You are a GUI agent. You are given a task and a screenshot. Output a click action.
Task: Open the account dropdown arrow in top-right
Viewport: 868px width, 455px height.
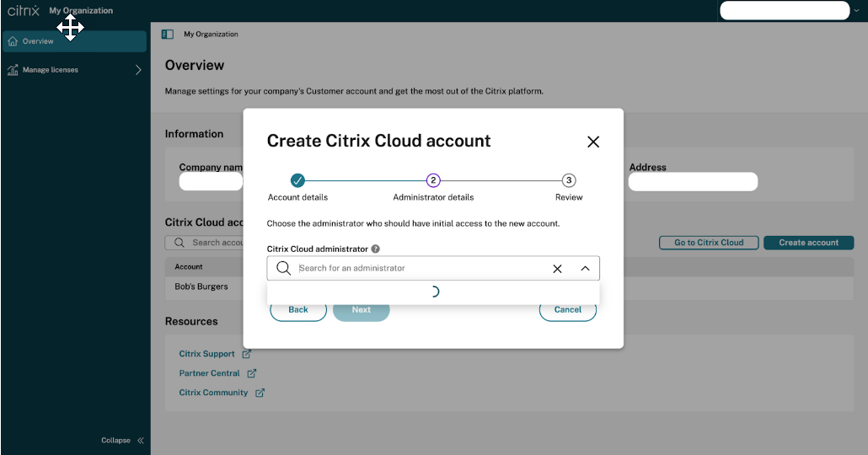pyautogui.click(x=856, y=10)
